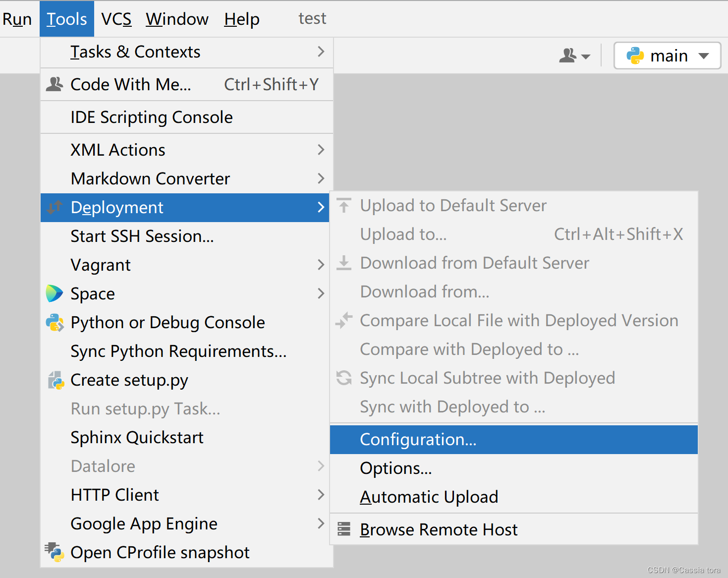Choose Start SSH Session...
Screen dimensions: 728x578
pos(185,236)
